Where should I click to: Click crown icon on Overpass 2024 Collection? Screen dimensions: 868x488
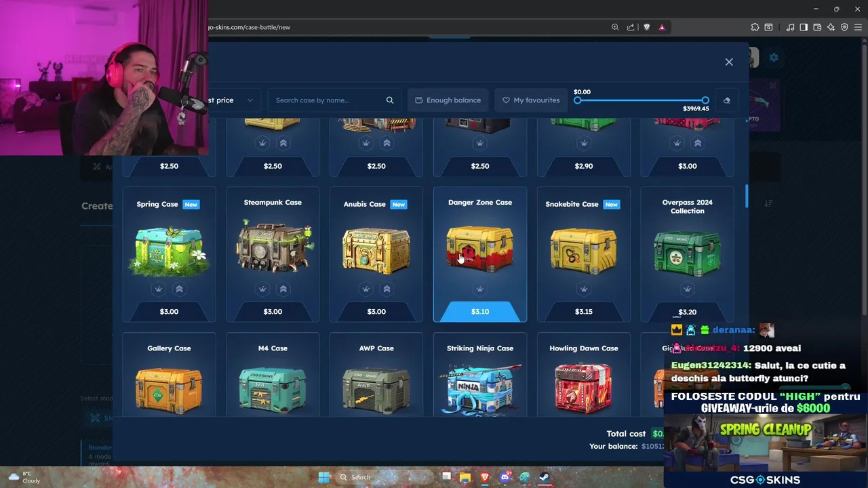[688, 289]
